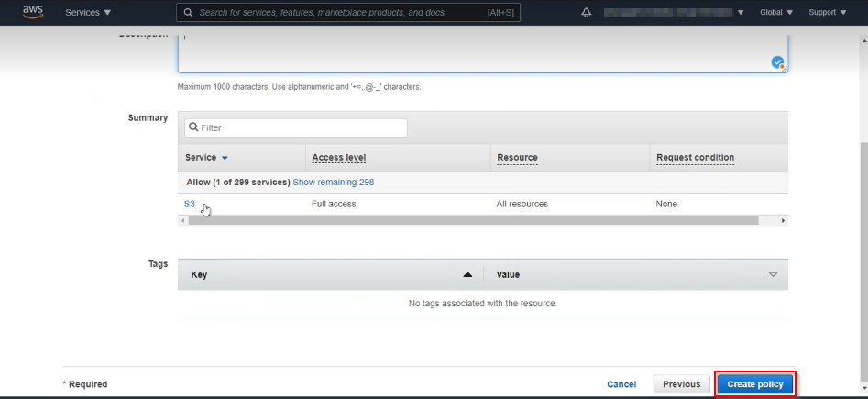Expand the account name dropdown arrow
The height and width of the screenshot is (399, 868).
pyautogui.click(x=741, y=12)
